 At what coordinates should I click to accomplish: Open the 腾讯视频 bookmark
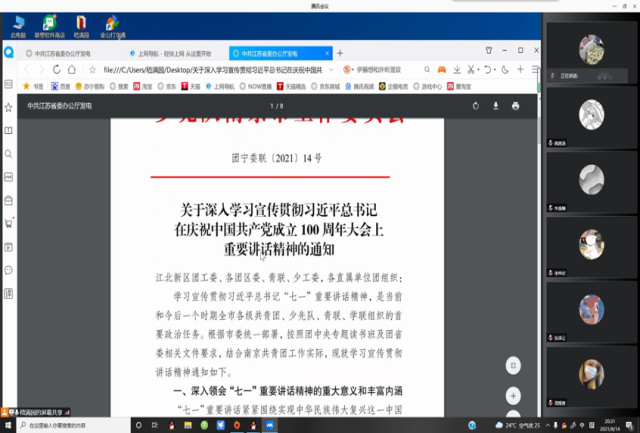tap(360, 86)
